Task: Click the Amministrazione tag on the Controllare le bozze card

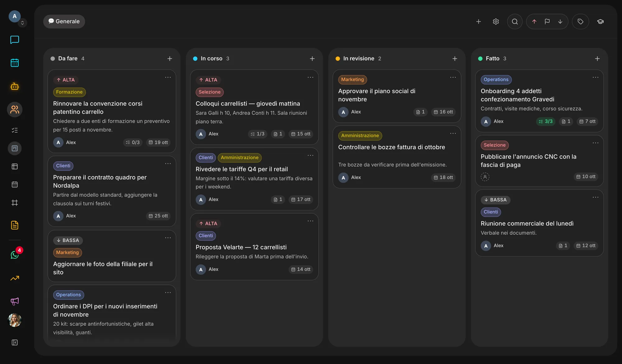Action: pos(360,135)
